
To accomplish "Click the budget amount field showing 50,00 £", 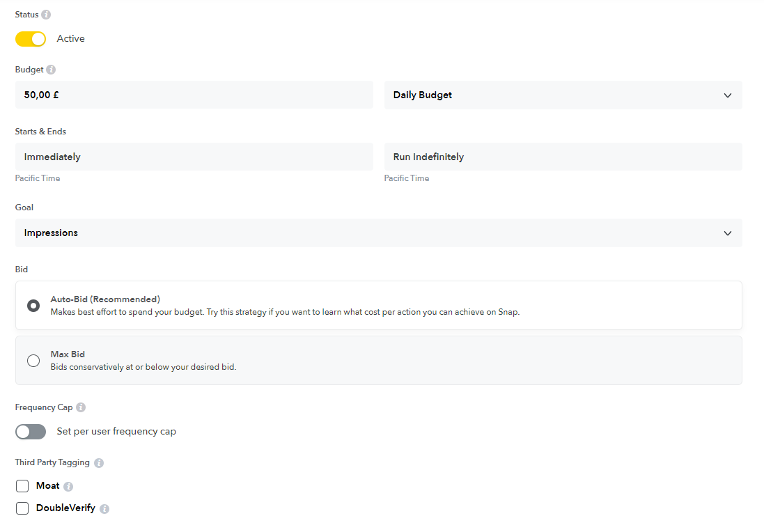I will tap(194, 95).
